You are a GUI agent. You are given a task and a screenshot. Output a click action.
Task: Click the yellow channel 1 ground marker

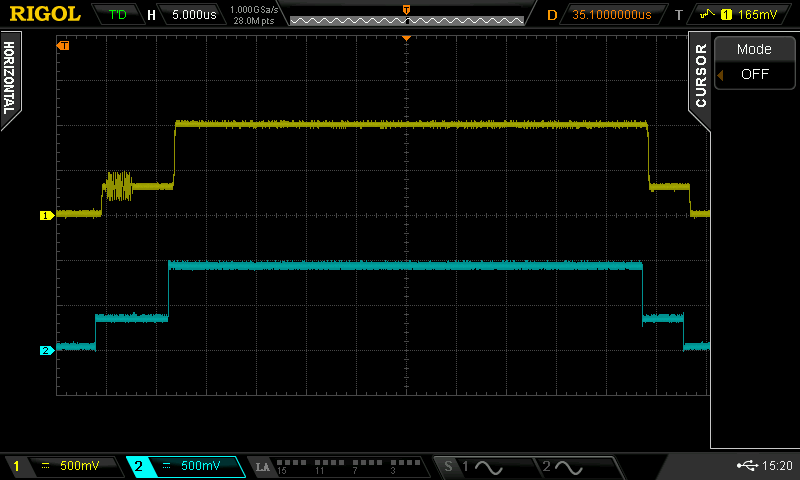(45, 215)
